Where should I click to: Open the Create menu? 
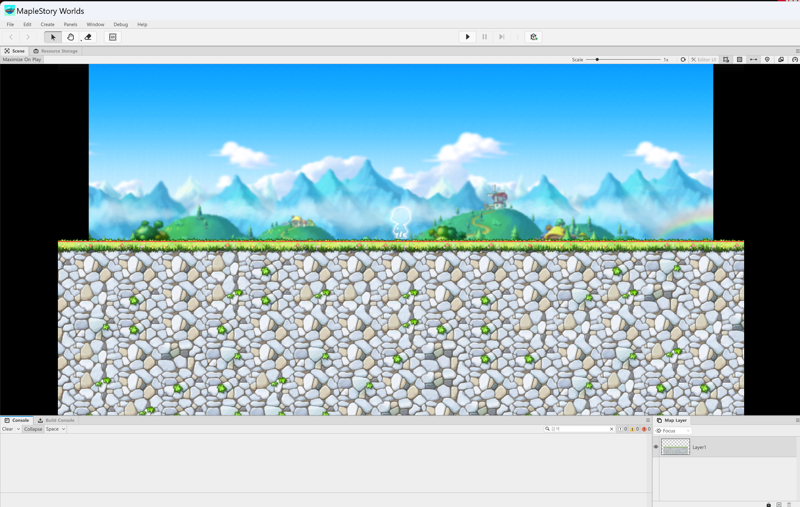(x=47, y=24)
